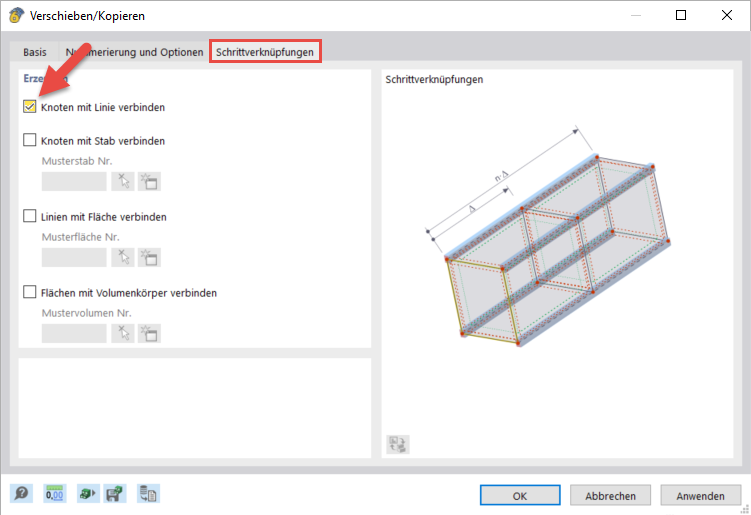Open Nummerierung und Optionen tab

pyautogui.click(x=134, y=52)
